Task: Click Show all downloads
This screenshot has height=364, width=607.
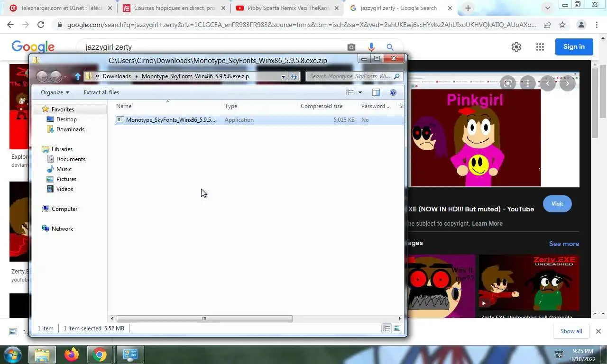Action: 571,331
